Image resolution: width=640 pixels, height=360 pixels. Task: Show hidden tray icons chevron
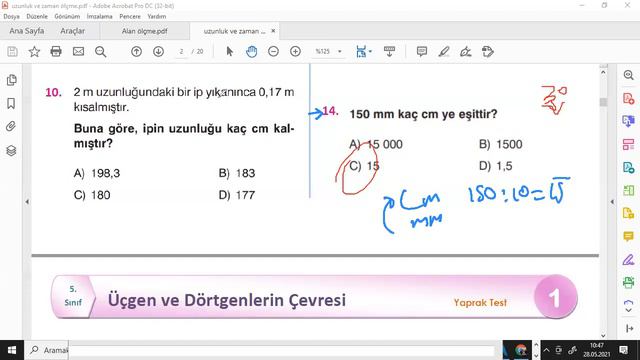[547, 350]
